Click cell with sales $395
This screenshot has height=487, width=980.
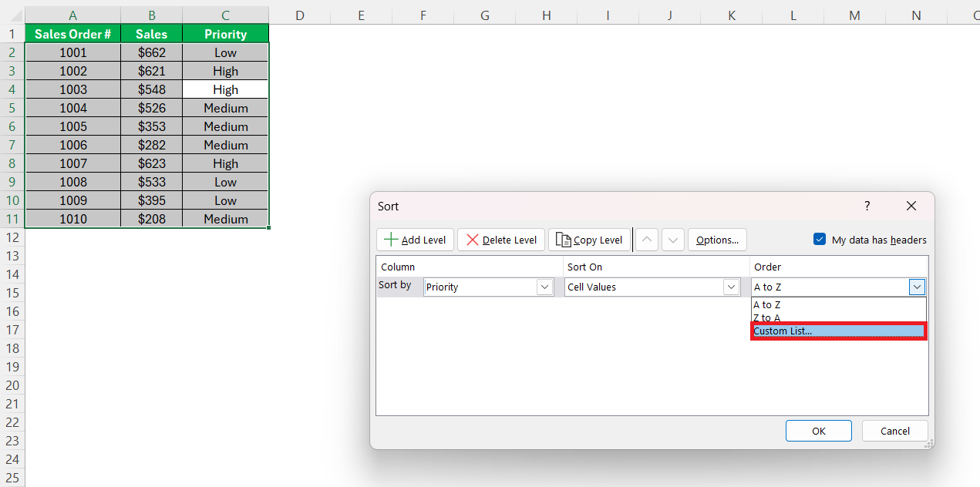point(152,200)
